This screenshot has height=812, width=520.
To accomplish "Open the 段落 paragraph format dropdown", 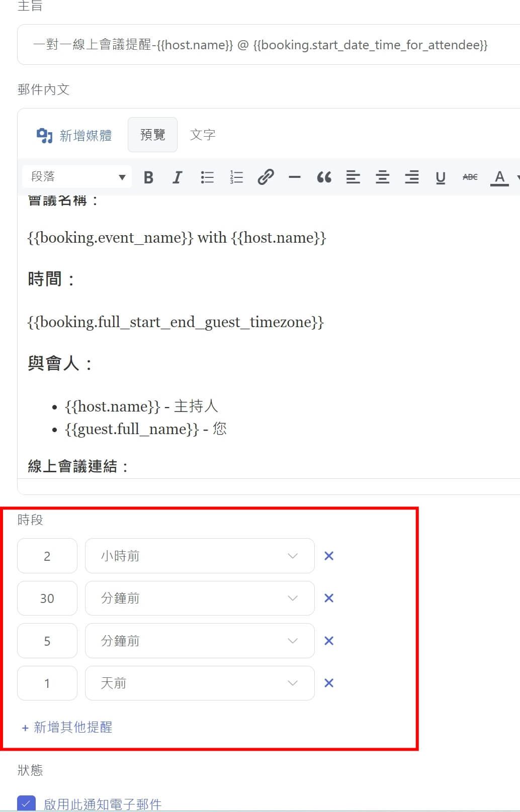I will pyautogui.click(x=77, y=177).
